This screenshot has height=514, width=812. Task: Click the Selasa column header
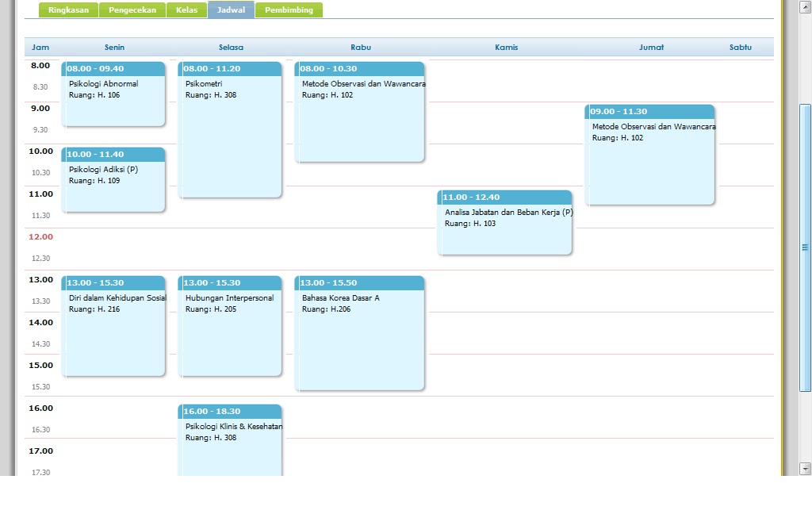coord(231,47)
